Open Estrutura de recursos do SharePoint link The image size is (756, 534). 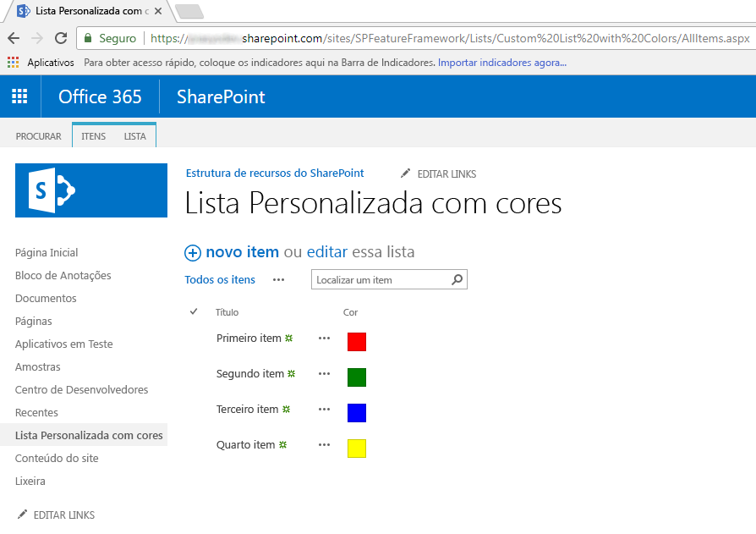(x=275, y=173)
